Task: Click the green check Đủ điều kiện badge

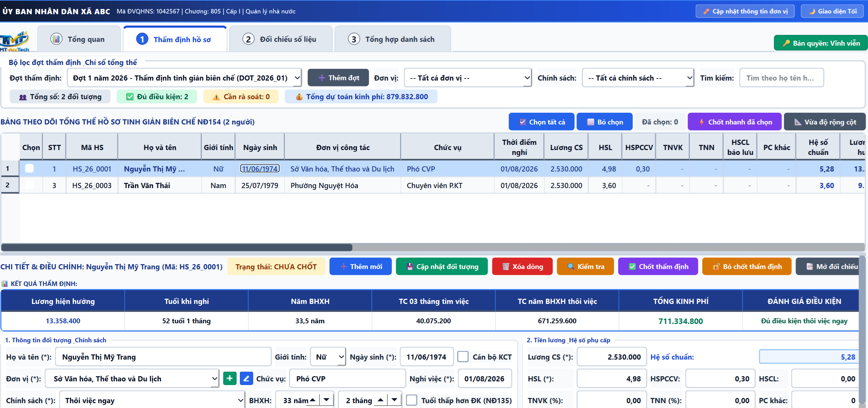Action: pyautogui.click(x=157, y=97)
